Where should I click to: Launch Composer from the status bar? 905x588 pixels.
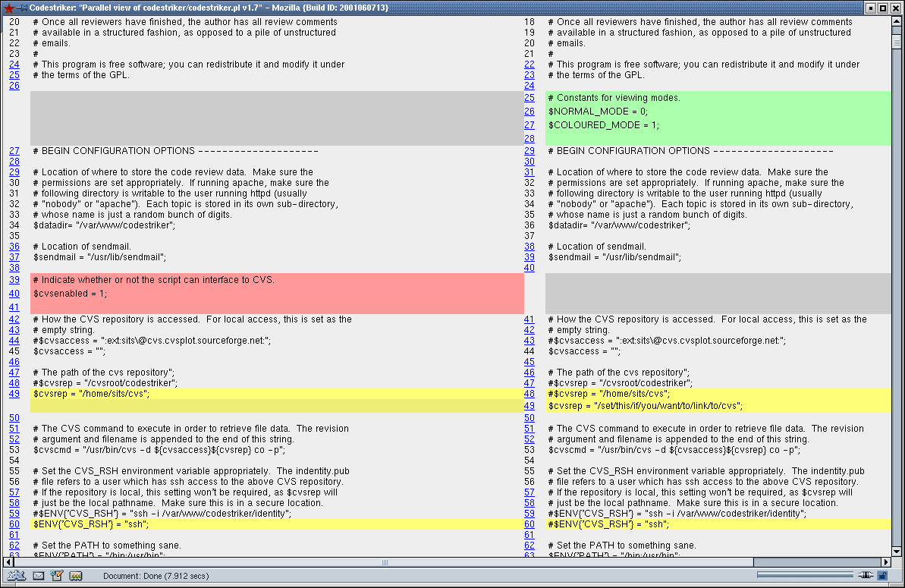56,576
